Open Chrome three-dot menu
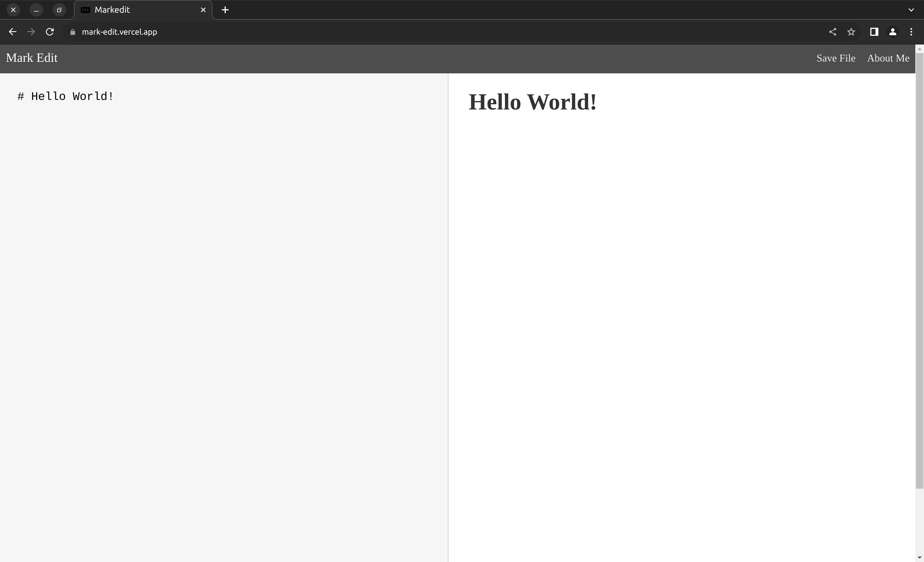 tap(911, 32)
